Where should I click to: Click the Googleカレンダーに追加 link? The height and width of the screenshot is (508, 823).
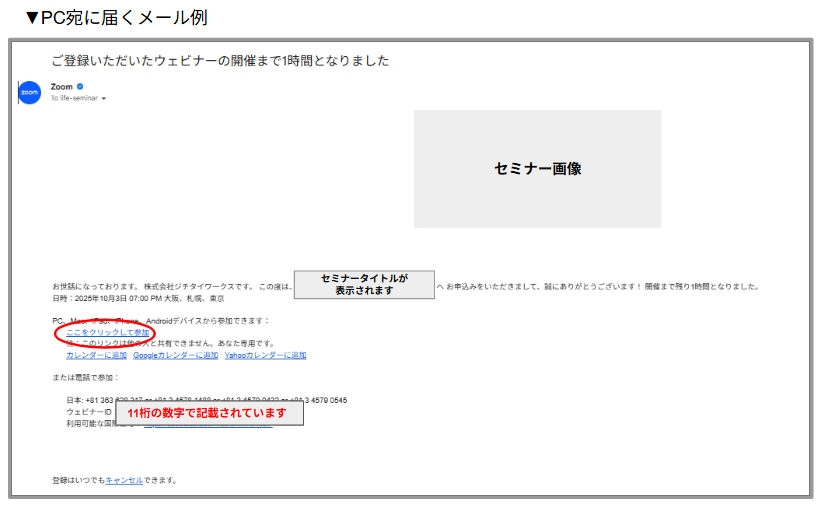pos(175,355)
